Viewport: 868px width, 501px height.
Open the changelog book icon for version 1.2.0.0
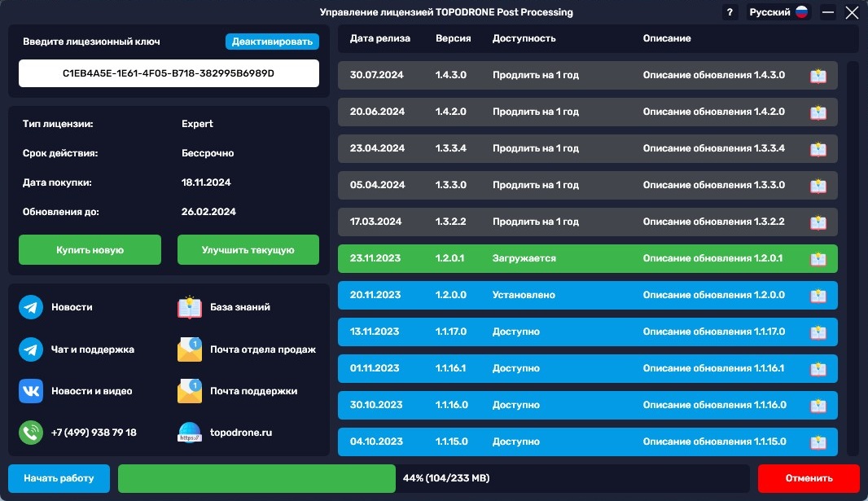818,296
